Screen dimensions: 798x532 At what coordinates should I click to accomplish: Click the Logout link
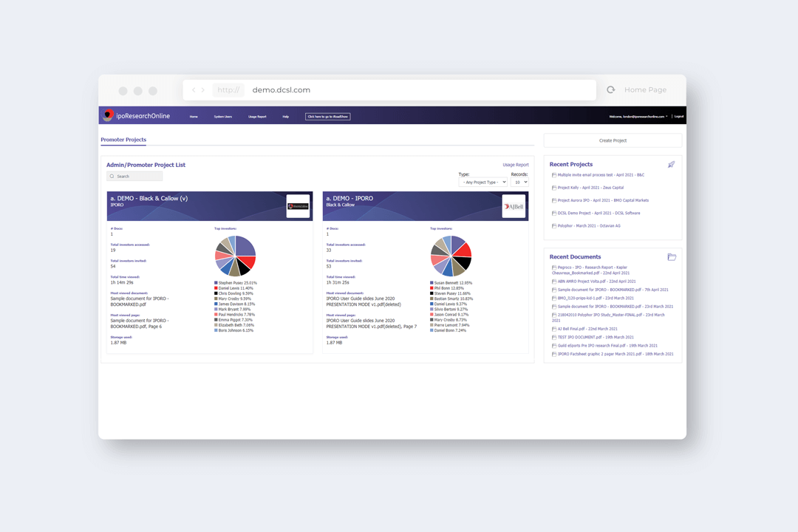[x=679, y=117]
